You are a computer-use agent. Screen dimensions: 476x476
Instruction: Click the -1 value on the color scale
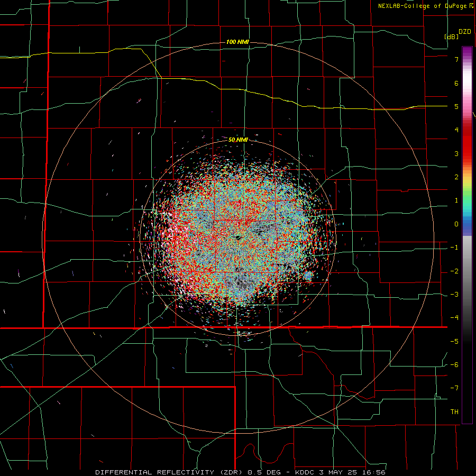454,248
